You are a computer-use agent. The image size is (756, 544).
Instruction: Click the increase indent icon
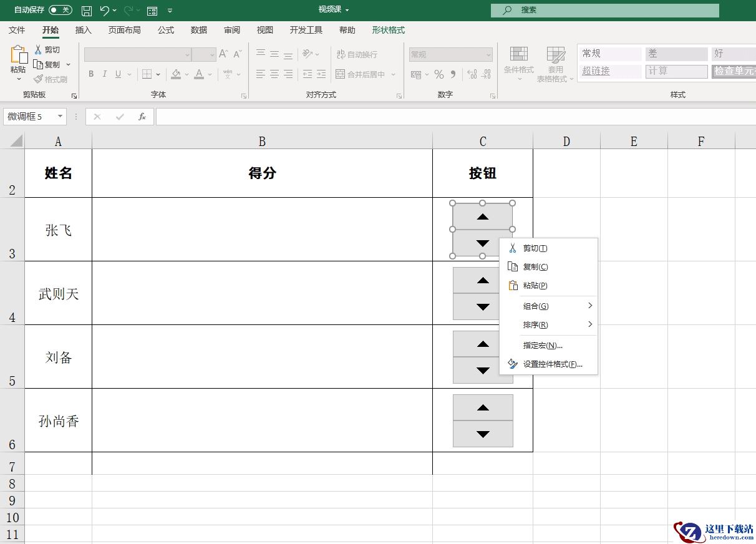click(x=321, y=74)
